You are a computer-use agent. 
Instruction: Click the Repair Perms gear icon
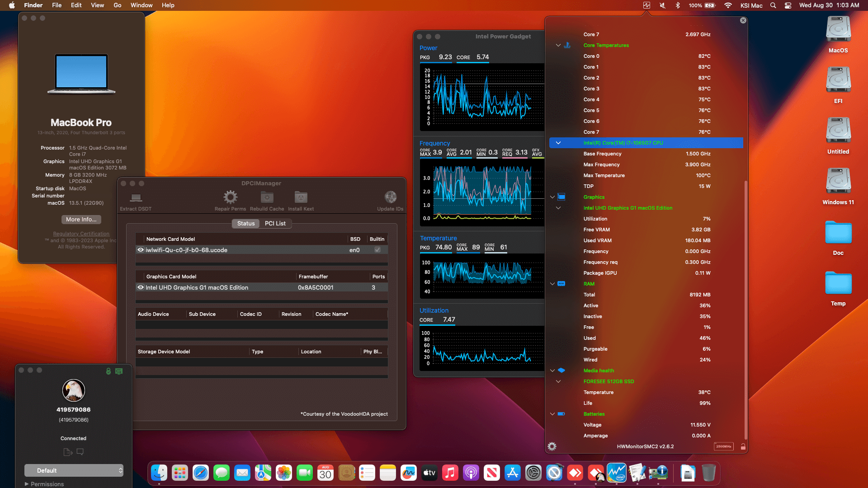click(230, 197)
